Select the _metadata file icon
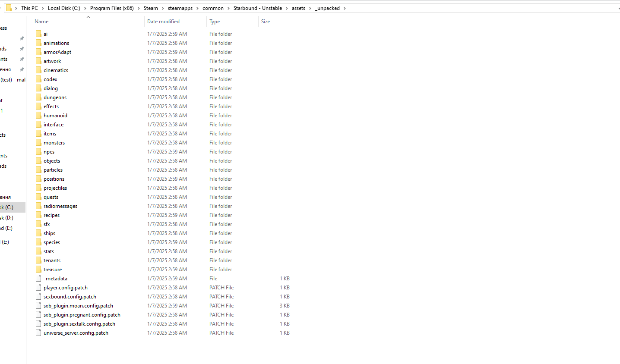 point(38,279)
